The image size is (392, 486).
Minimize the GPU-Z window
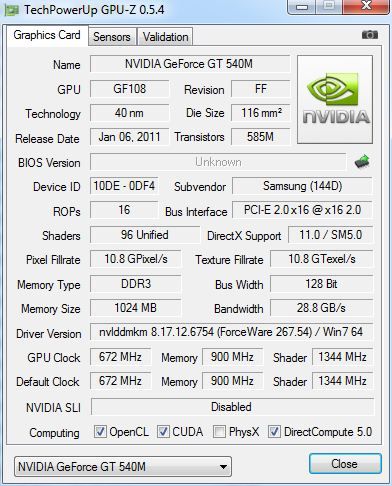click(302, 7)
